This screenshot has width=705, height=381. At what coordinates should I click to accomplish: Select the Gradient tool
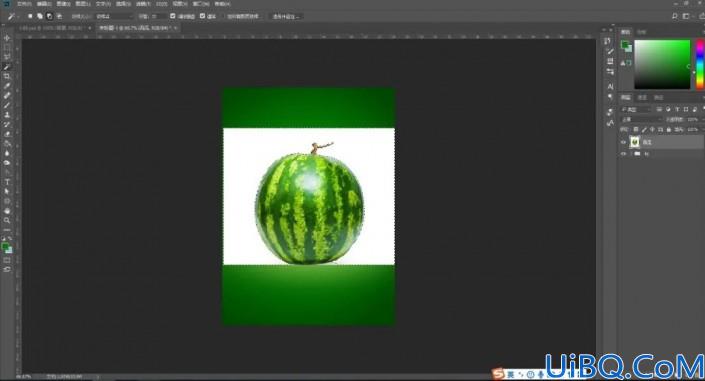pyautogui.click(x=7, y=143)
